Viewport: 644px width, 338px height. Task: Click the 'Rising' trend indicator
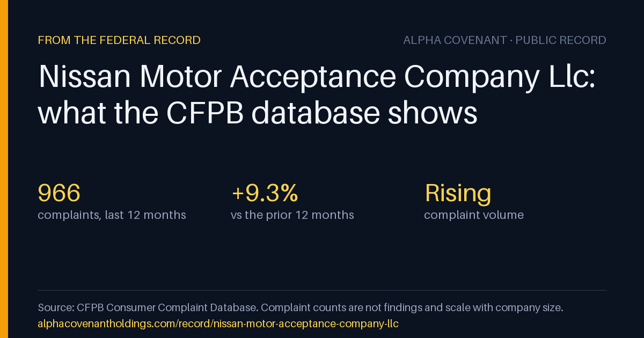pyautogui.click(x=458, y=194)
